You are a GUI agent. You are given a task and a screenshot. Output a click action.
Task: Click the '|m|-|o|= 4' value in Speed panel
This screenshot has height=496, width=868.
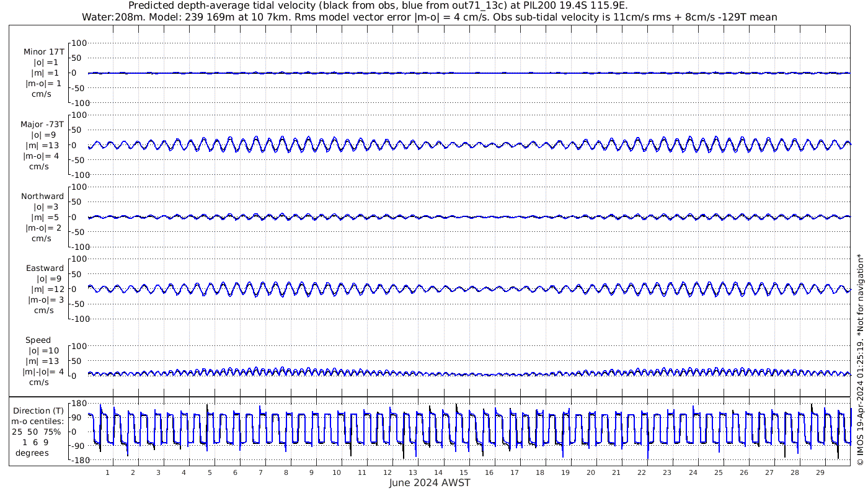[43, 371]
